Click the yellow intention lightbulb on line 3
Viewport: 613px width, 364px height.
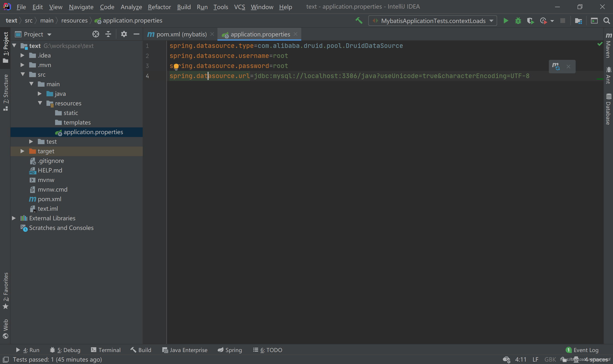[176, 67]
